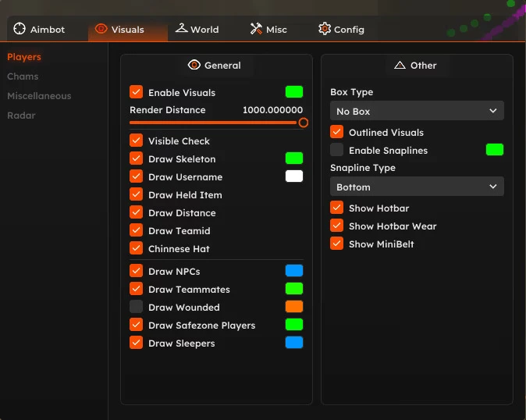Open the Chams sidebar section
Image resolution: width=526 pixels, height=420 pixels.
pyautogui.click(x=23, y=77)
